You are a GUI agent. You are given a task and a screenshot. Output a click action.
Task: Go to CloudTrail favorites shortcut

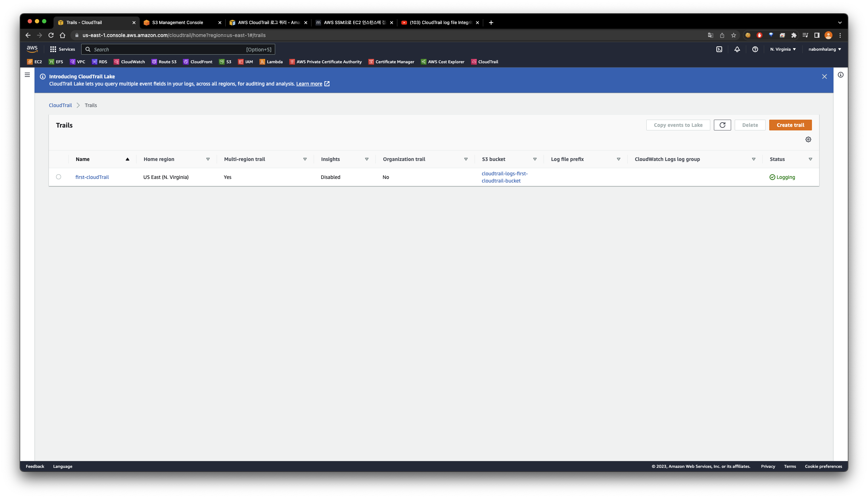pyautogui.click(x=485, y=62)
